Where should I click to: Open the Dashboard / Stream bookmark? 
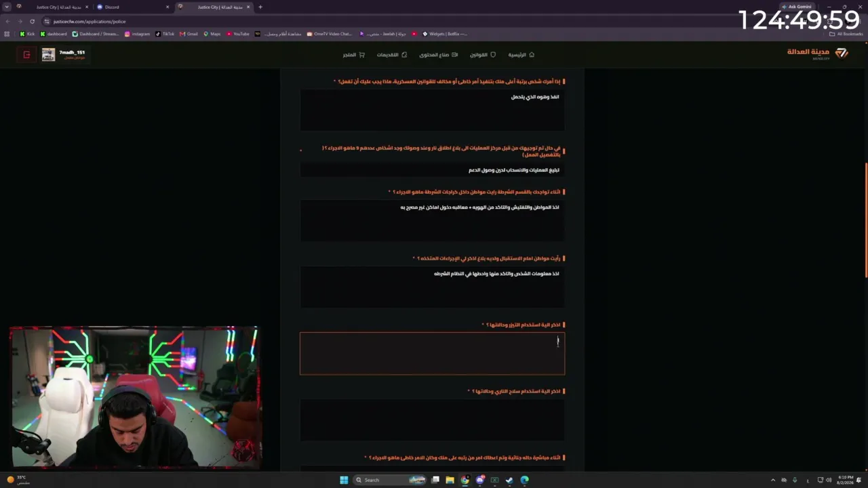click(x=96, y=34)
